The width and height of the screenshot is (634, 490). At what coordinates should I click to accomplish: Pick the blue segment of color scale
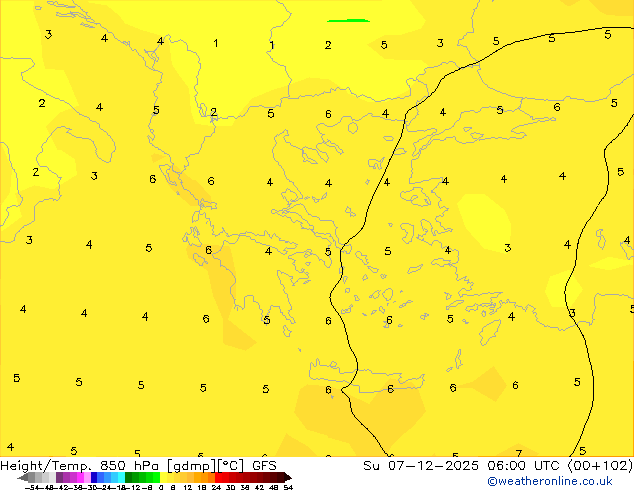tap(100, 477)
